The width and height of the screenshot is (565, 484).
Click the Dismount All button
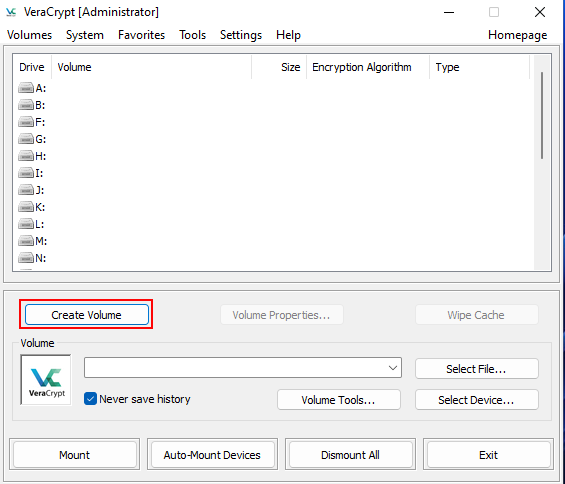tap(350, 454)
